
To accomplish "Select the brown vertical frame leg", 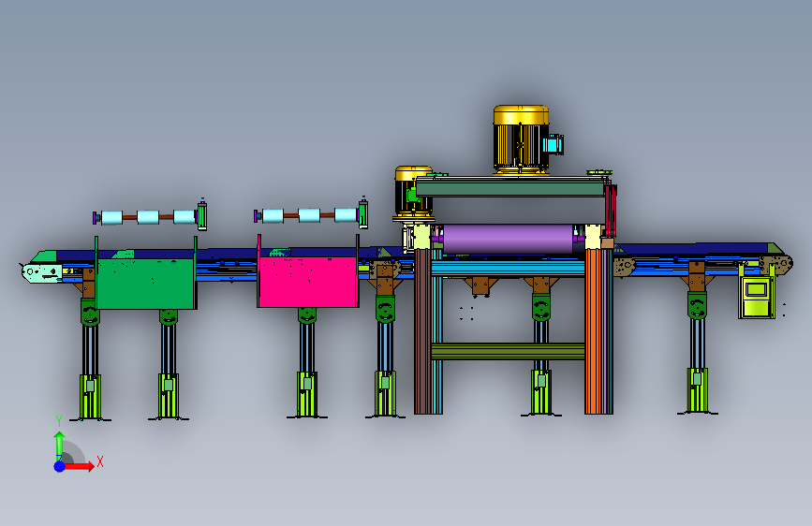I will point(422,331).
